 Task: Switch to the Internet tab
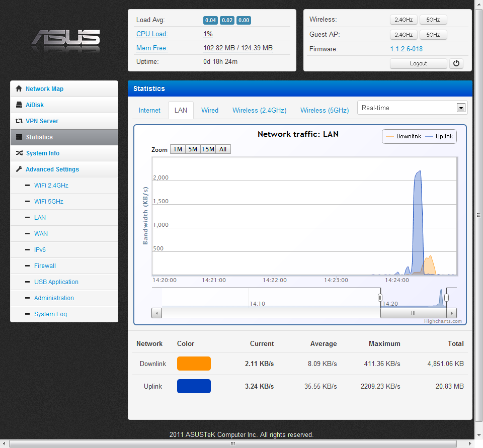(x=149, y=111)
